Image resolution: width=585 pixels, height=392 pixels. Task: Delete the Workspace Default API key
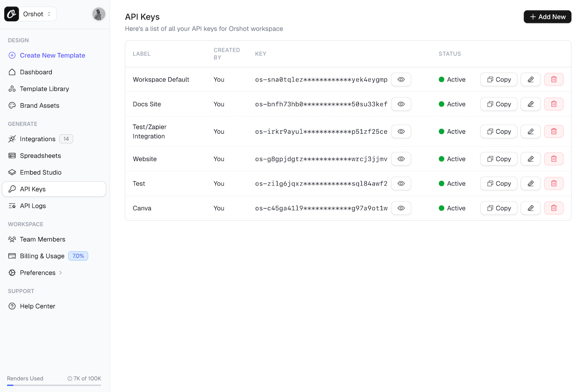tap(554, 79)
